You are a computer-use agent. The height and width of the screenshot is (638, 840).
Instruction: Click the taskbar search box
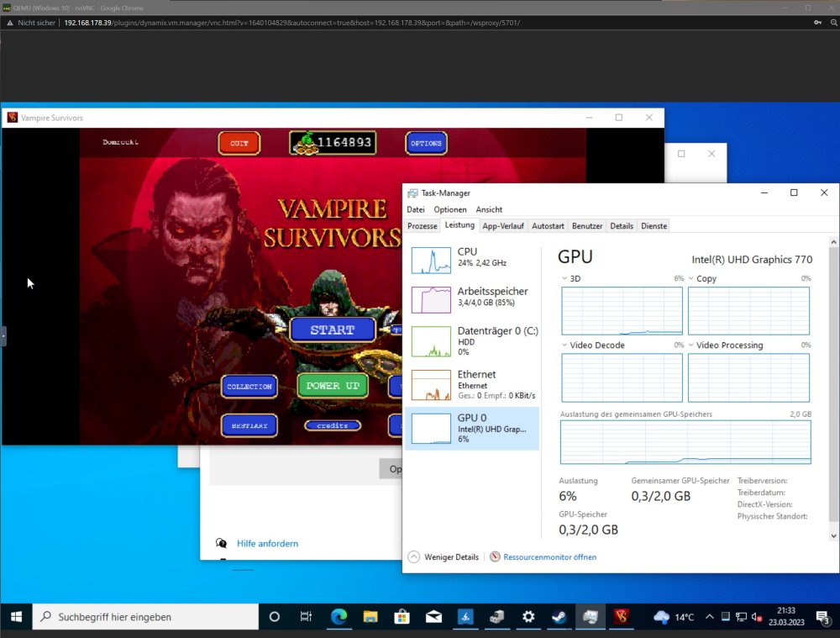click(x=145, y=616)
